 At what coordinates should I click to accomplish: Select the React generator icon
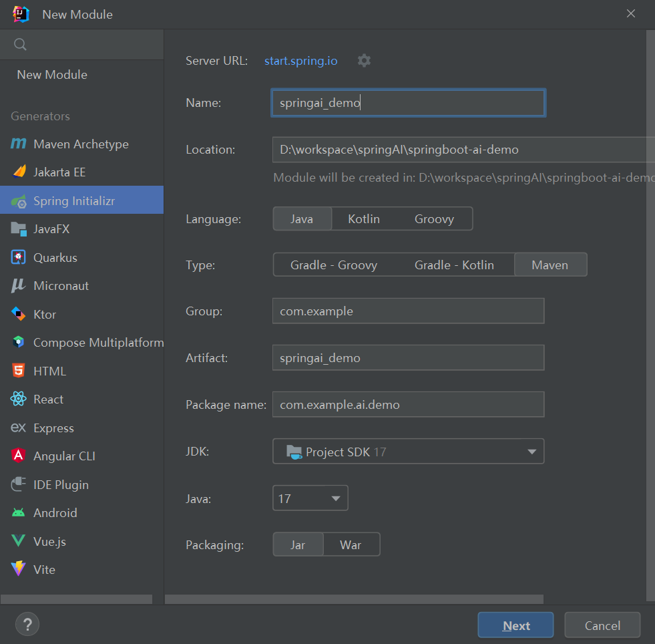pyautogui.click(x=19, y=399)
